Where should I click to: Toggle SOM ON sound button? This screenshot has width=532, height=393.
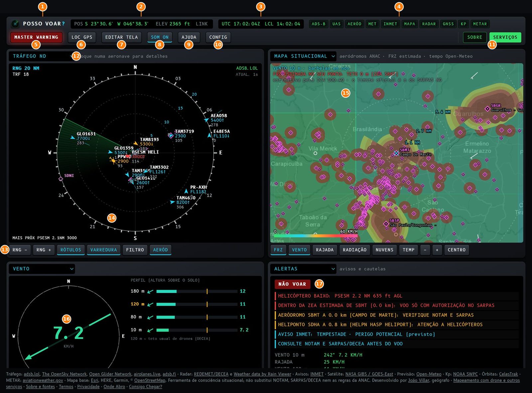point(160,37)
